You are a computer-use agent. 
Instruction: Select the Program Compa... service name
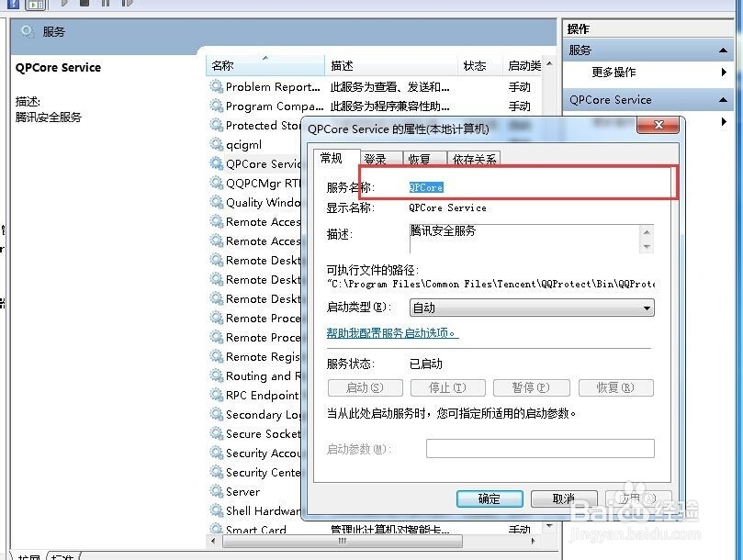275,106
